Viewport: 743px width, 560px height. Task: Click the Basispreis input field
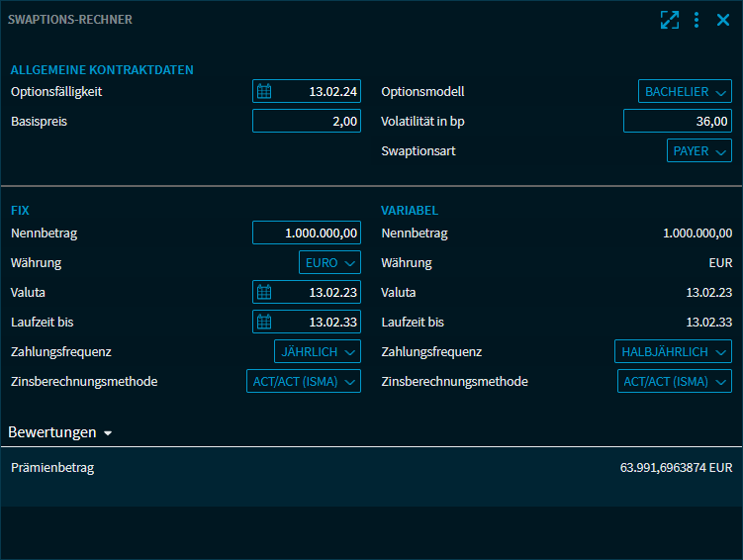[x=307, y=122]
